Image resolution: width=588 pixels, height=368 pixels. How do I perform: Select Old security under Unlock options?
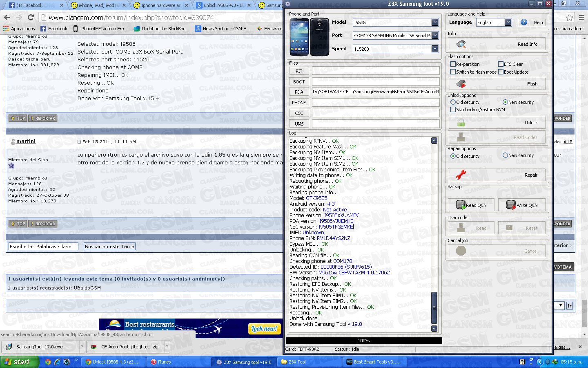453,102
